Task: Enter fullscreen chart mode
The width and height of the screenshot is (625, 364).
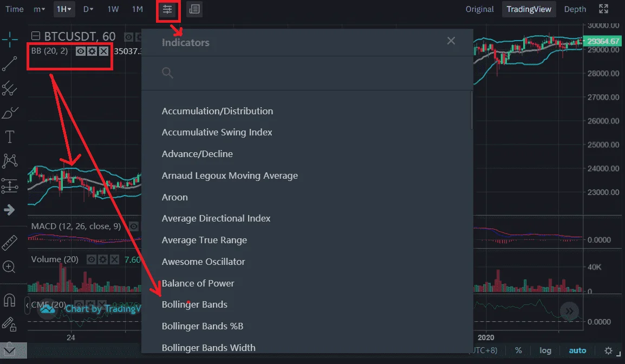Action: pyautogui.click(x=603, y=9)
